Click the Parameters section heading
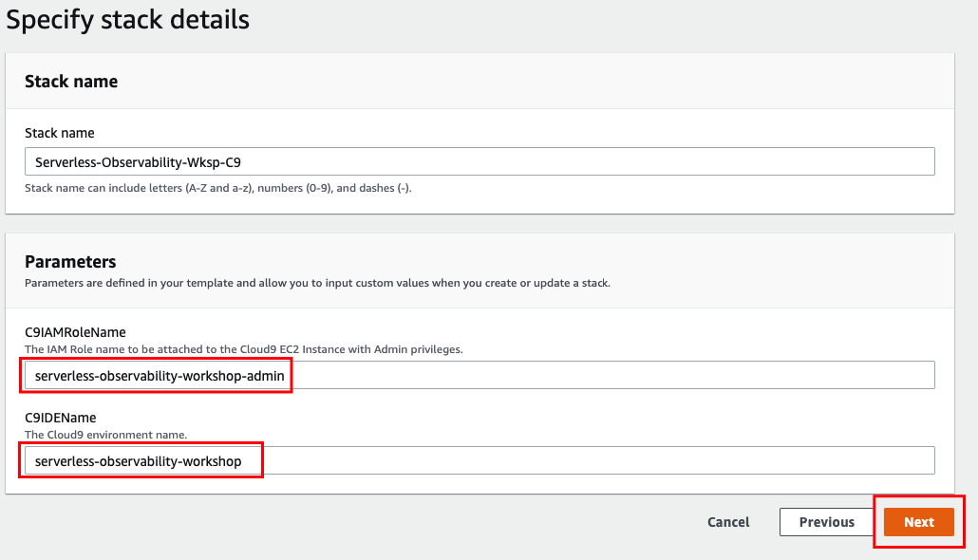The width and height of the screenshot is (978, 560). point(70,261)
